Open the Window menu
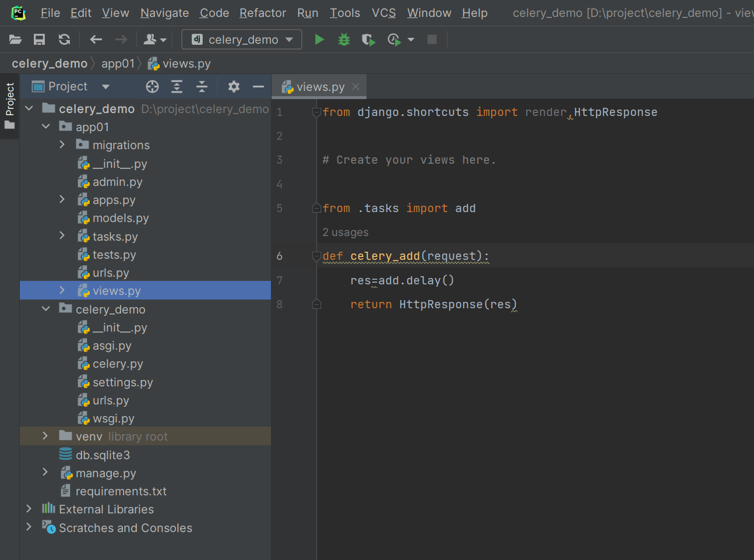This screenshot has height=560, width=754. [x=429, y=13]
